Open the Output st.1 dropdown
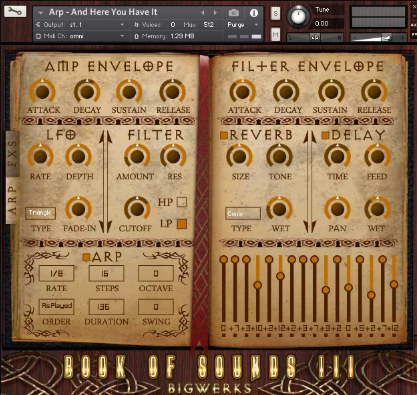Screen dimensions: 417x395 tap(80, 25)
